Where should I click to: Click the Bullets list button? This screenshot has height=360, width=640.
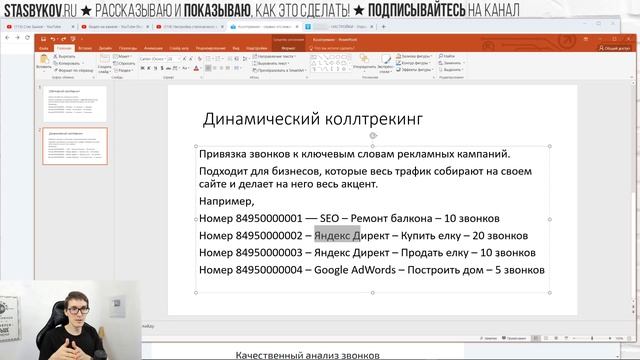209,59
